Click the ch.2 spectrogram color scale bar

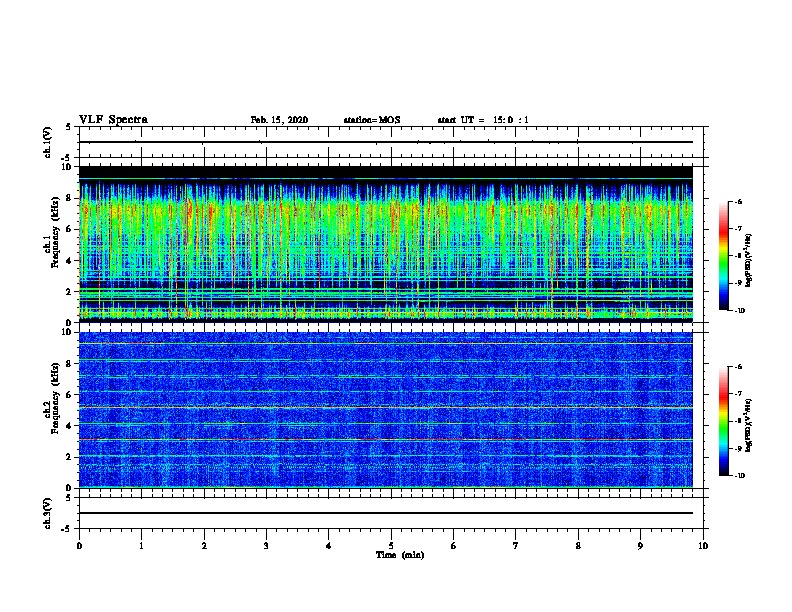pyautogui.click(x=723, y=421)
